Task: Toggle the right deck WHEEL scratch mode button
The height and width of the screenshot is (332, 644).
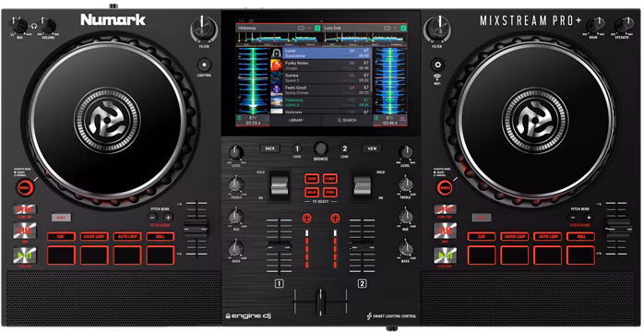Action: 446,187
